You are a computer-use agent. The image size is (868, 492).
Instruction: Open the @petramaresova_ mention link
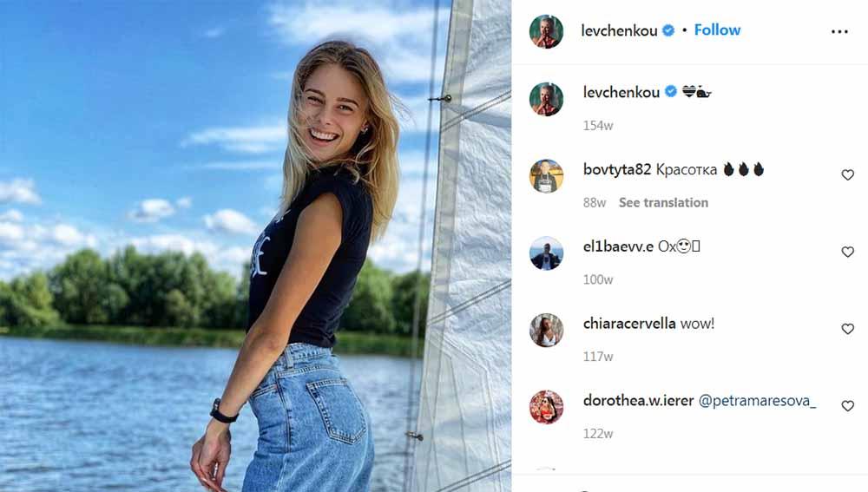(x=757, y=403)
